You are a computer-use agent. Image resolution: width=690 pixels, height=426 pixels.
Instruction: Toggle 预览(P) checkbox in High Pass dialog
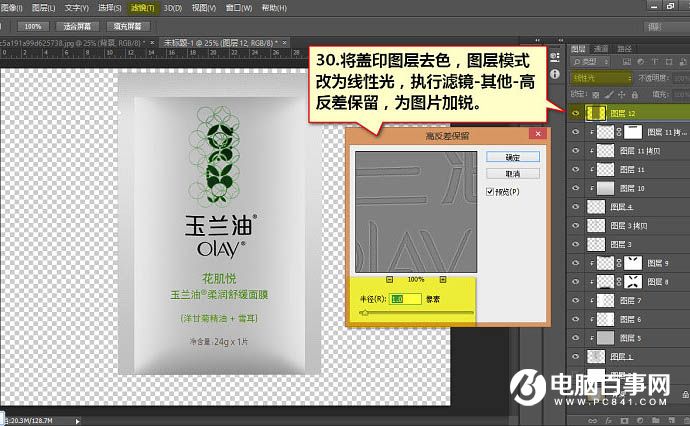click(490, 191)
